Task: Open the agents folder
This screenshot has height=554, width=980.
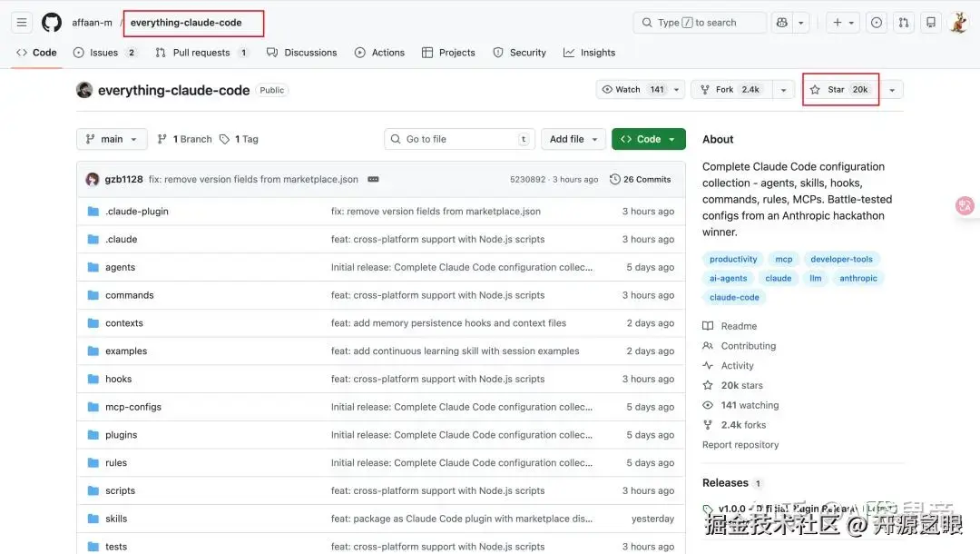Action: point(120,267)
